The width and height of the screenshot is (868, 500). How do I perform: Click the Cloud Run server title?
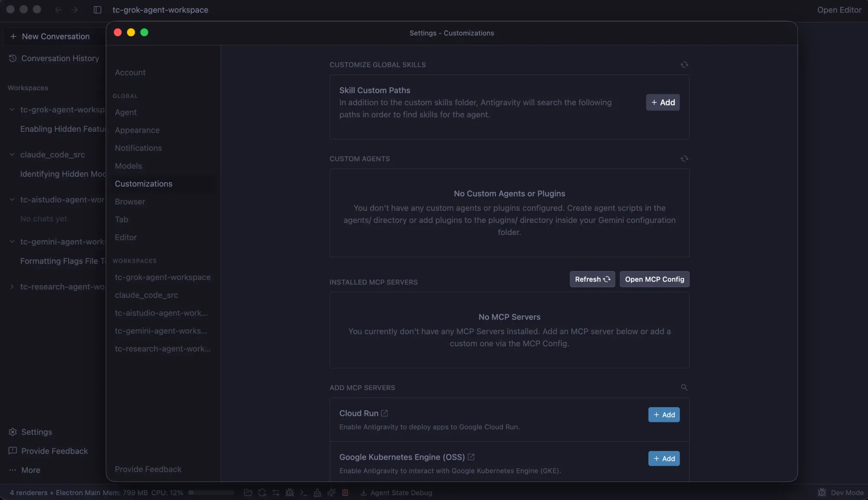pos(358,413)
